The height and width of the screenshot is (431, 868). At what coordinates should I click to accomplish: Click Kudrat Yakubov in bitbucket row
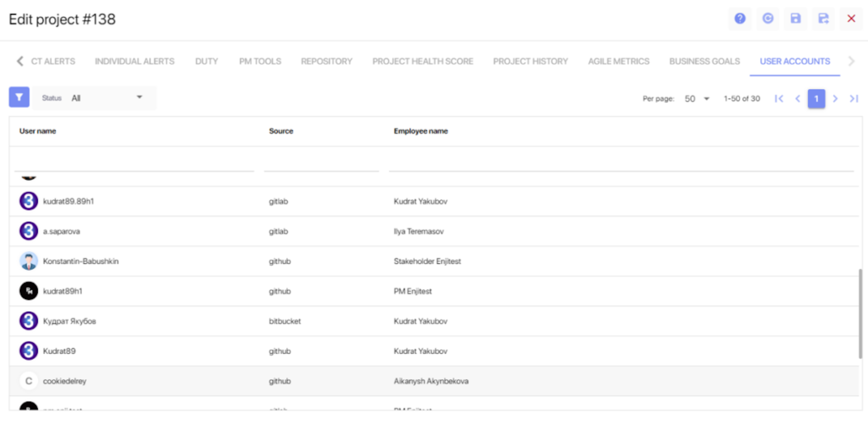click(420, 321)
